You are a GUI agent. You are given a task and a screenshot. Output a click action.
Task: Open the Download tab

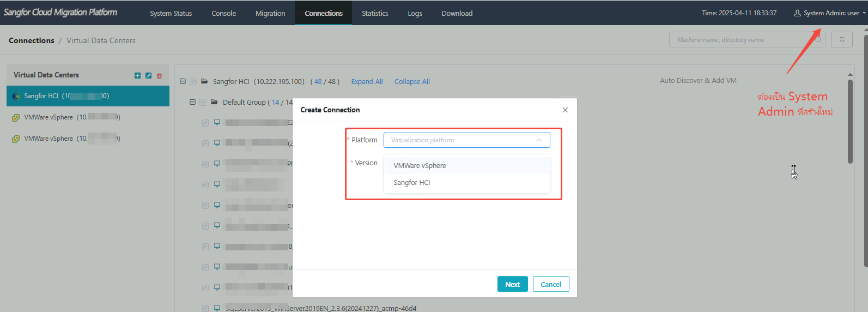(x=457, y=13)
